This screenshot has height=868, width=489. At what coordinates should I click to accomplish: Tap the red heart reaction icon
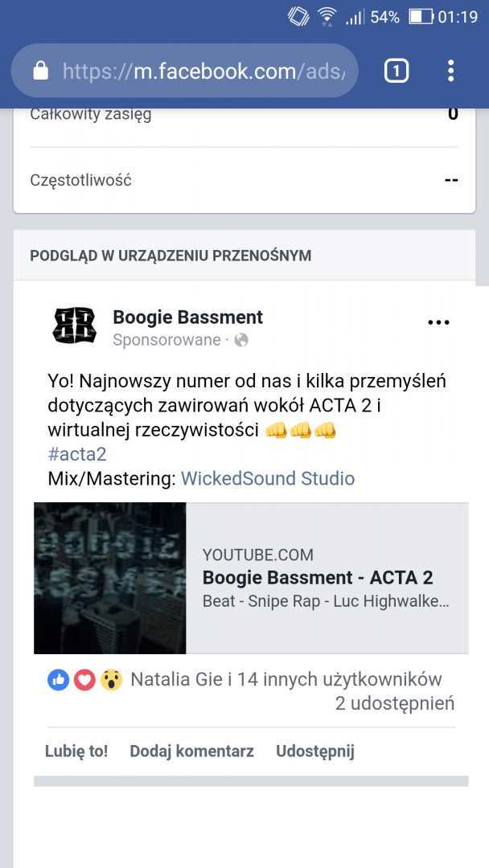tap(84, 680)
